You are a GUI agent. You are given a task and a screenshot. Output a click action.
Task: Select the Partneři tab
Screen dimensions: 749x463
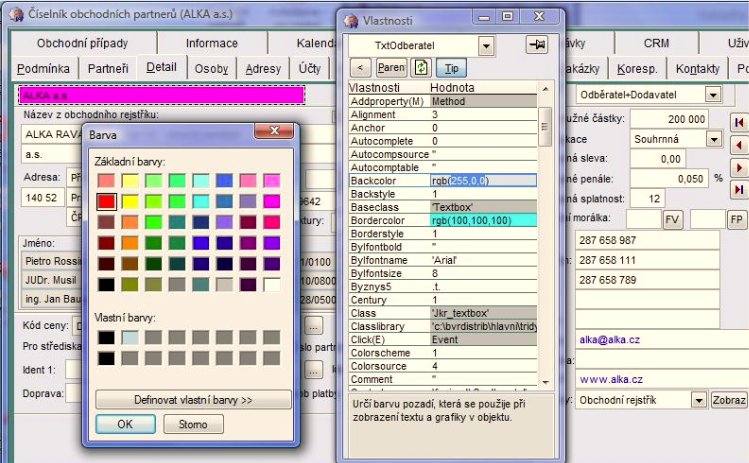108,69
